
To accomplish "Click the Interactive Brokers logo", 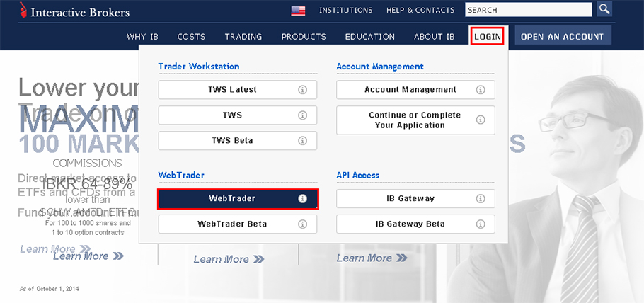I will 74,11.
